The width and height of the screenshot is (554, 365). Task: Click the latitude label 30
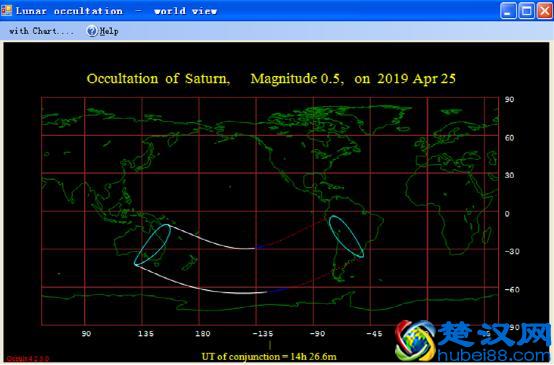click(x=509, y=175)
